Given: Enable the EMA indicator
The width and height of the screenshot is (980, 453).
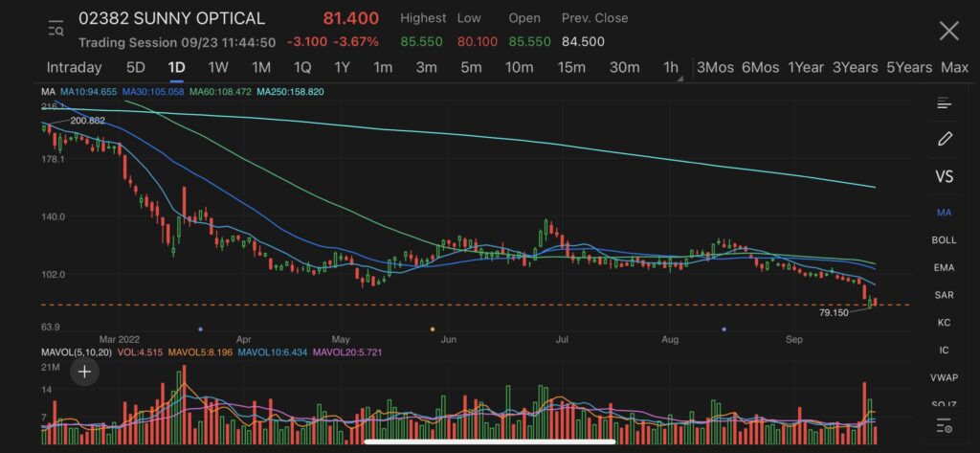Looking at the screenshot, I should tap(944, 268).
